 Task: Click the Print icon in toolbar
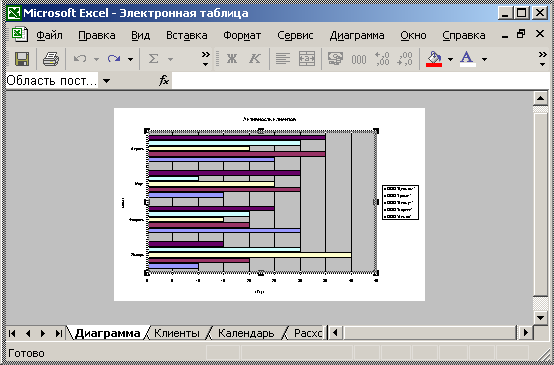coord(51,59)
